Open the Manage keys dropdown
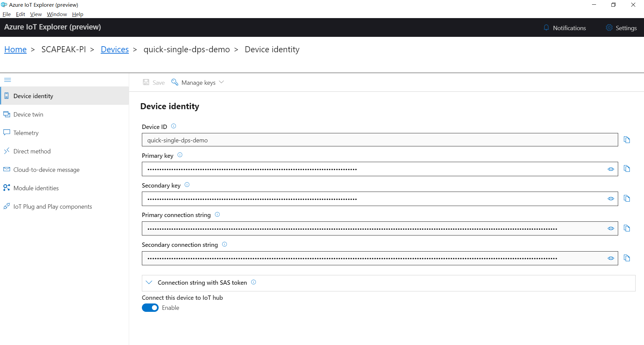Screen dimensions: 644x345 [x=198, y=82]
